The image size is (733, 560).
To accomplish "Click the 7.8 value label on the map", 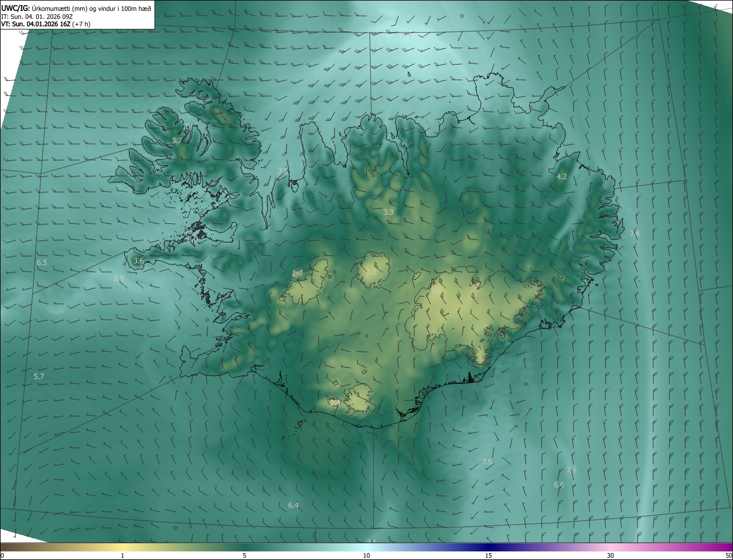I will 283,171.
